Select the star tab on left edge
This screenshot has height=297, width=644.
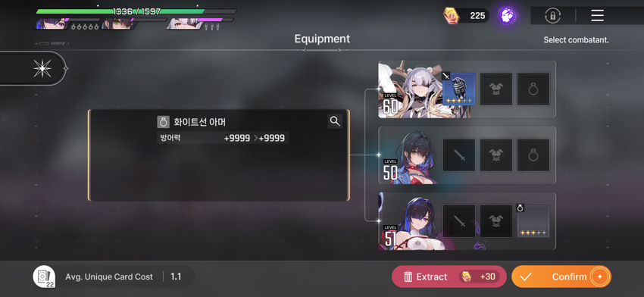(42, 68)
